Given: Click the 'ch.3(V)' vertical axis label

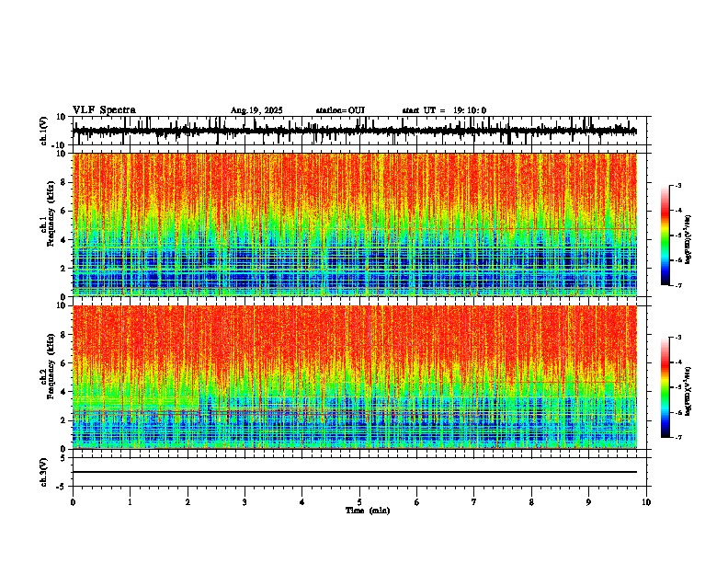Looking at the screenshot, I should click(44, 473).
